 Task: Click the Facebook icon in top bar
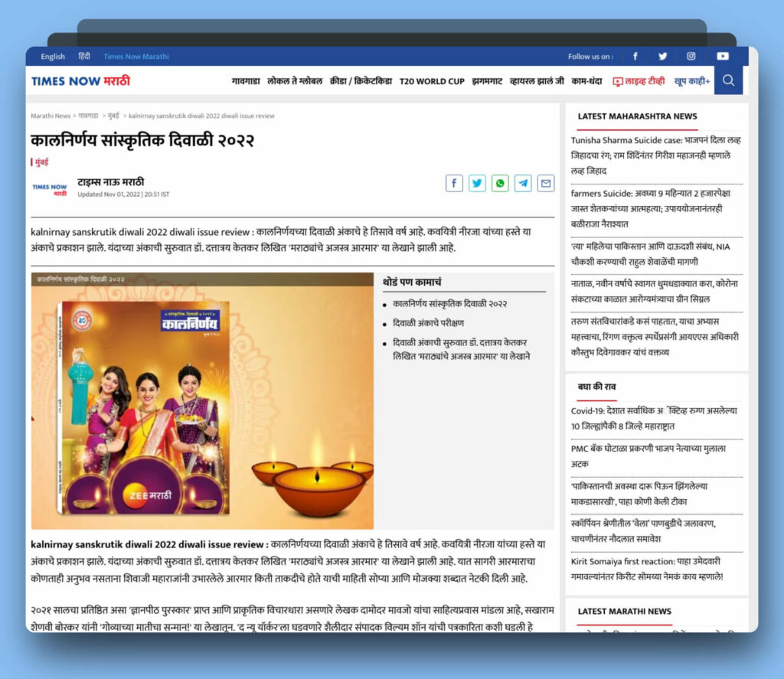click(635, 57)
